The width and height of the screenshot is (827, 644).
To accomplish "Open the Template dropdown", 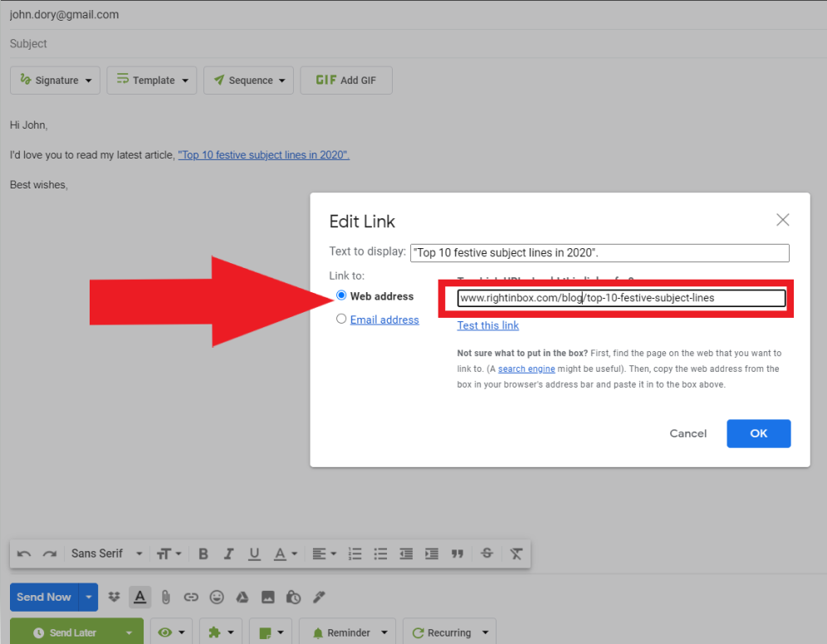I will point(152,80).
